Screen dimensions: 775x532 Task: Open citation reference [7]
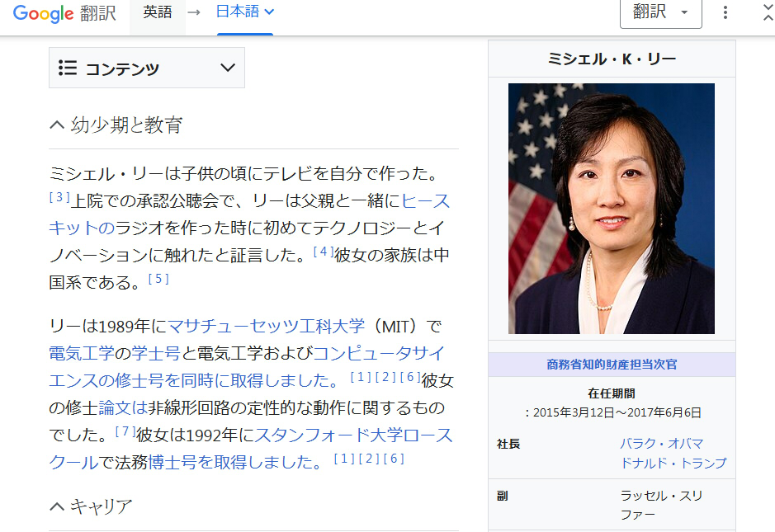point(125,431)
